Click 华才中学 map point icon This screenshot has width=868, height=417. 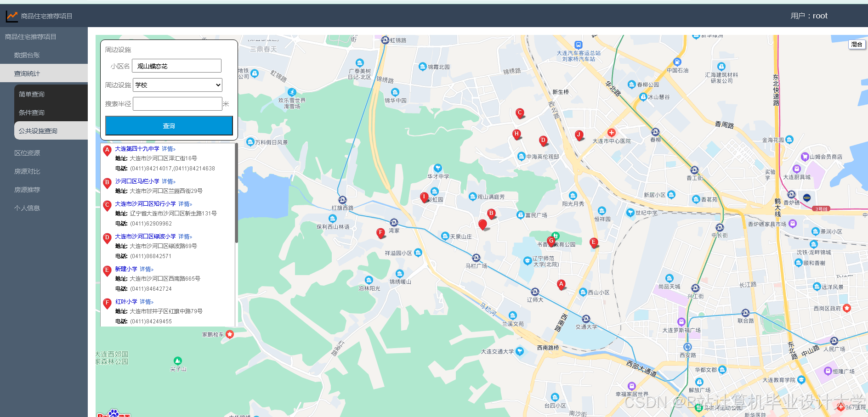click(438, 169)
